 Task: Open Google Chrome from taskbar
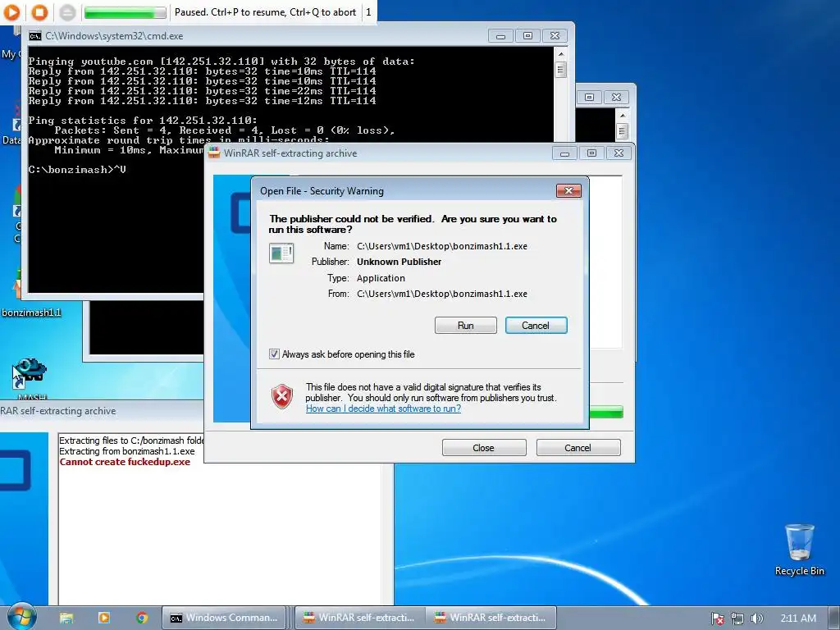coord(142,618)
